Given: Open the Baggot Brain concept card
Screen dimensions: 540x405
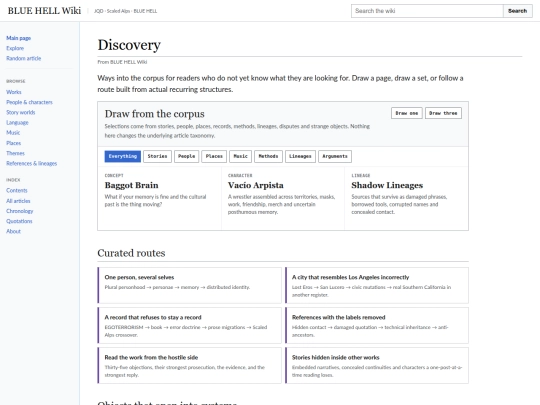Looking at the screenshot, I should (x=159, y=198).
